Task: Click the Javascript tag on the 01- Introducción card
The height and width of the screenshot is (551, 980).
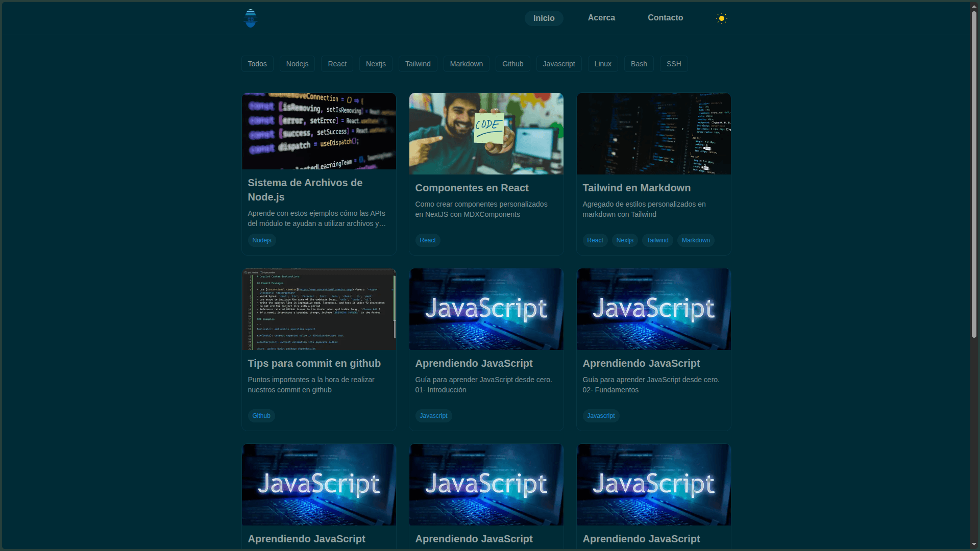Action: coord(433,416)
